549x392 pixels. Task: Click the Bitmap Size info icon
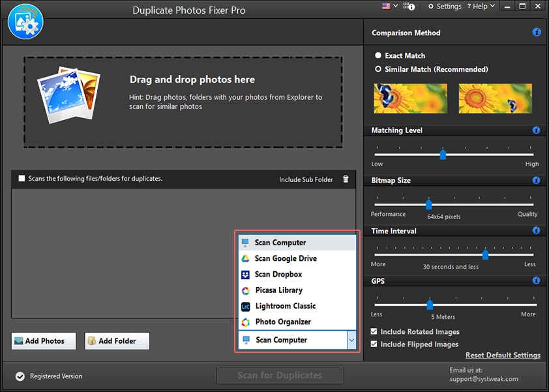point(536,180)
